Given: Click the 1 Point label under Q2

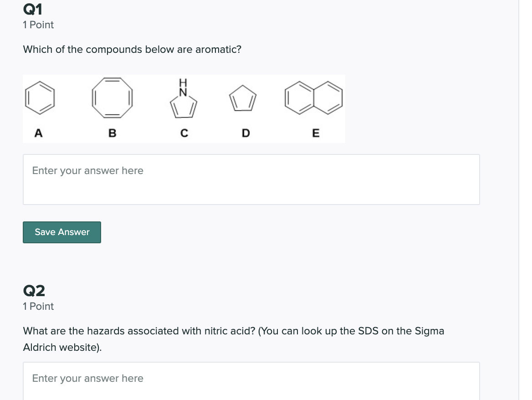Looking at the screenshot, I should click(x=38, y=307).
